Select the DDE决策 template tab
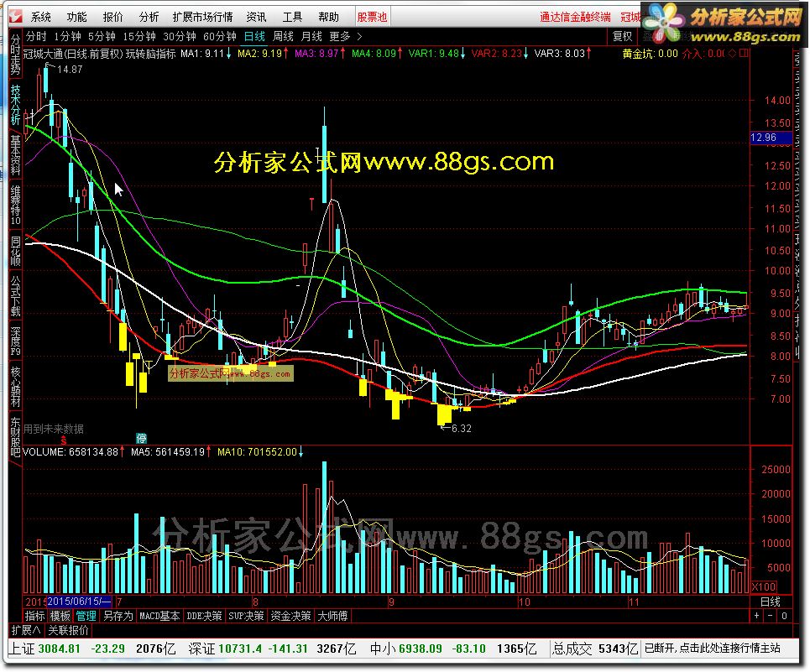The image size is (810, 672). 204,616
